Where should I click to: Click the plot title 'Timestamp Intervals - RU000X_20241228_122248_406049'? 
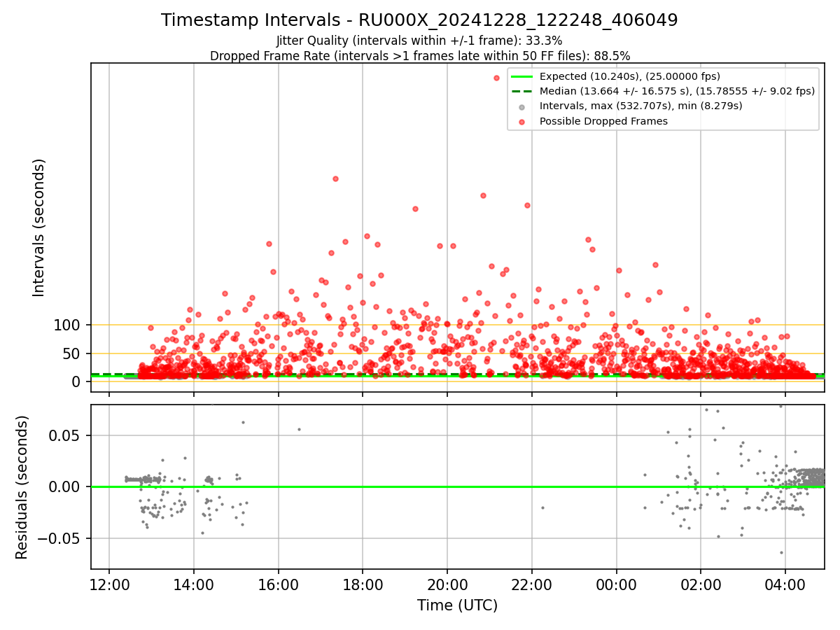pos(419,20)
